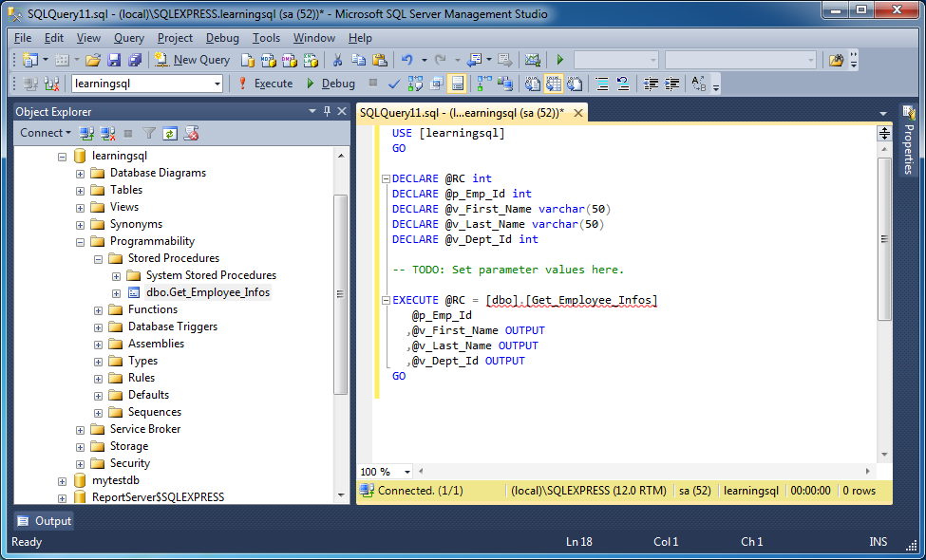Image resolution: width=926 pixels, height=560 pixels.
Task: Open the editor zoom 100 % dropdown
Action: click(406, 472)
